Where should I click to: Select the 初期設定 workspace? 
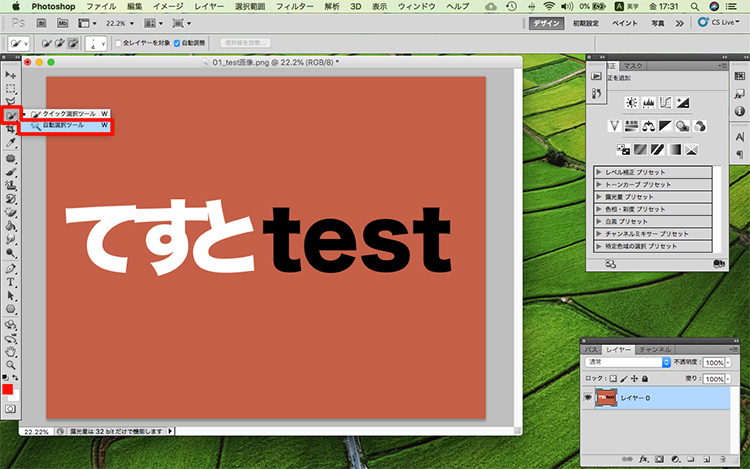(586, 23)
